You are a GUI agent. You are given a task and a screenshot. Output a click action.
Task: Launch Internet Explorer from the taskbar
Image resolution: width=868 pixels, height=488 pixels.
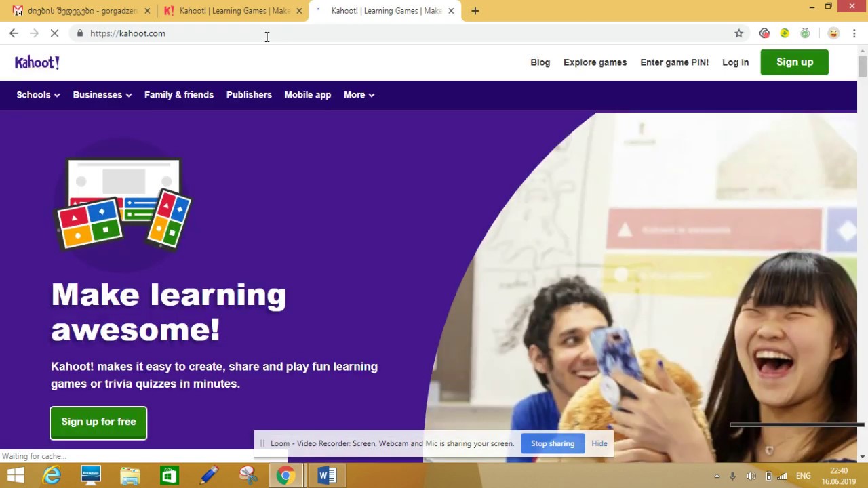pyautogui.click(x=52, y=476)
